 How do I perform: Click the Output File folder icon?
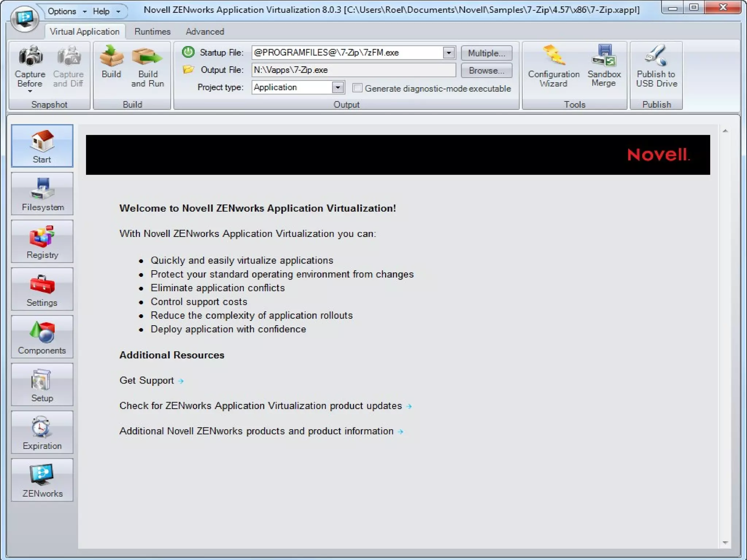[x=188, y=69]
